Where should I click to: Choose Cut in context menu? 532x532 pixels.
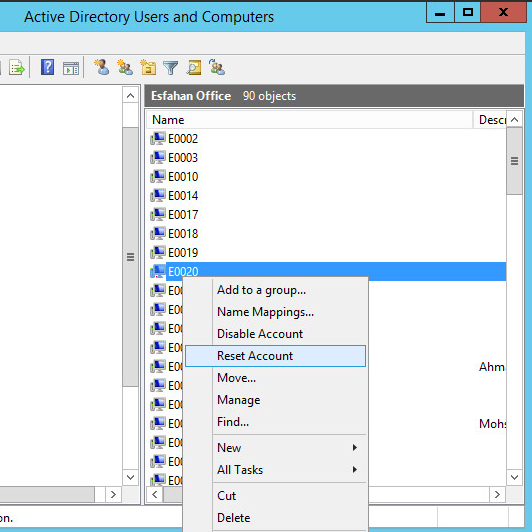pos(276,496)
